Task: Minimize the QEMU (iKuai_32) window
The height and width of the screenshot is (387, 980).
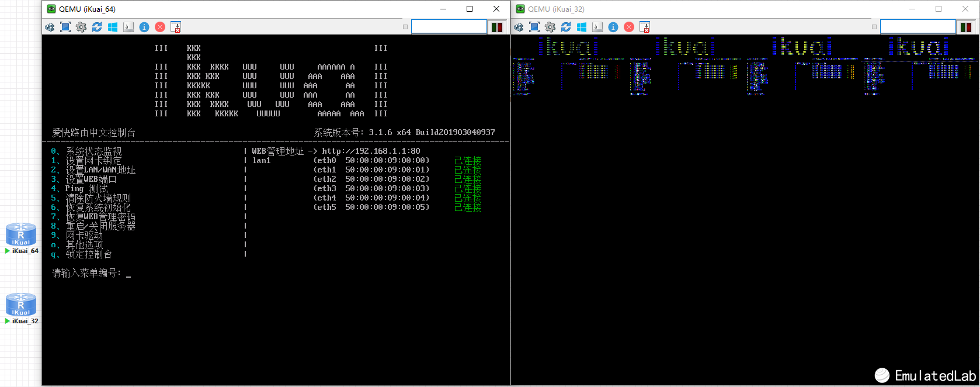Action: [912, 9]
